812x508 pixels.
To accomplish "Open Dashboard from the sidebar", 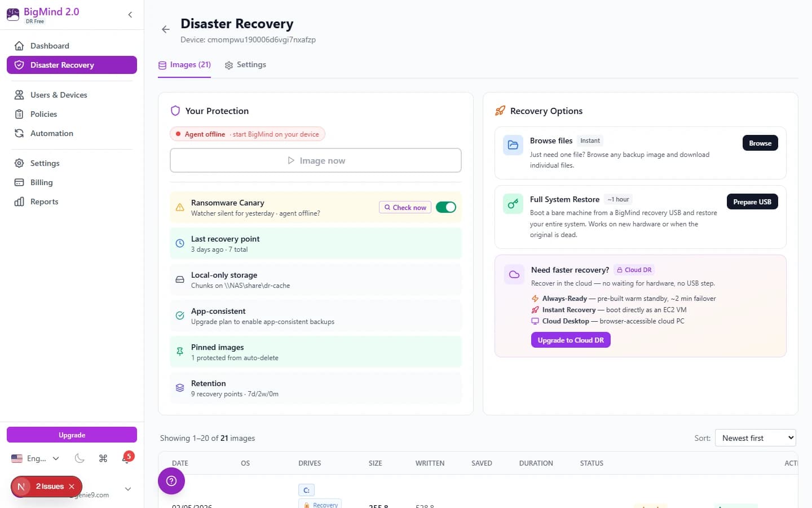I will coord(72,46).
